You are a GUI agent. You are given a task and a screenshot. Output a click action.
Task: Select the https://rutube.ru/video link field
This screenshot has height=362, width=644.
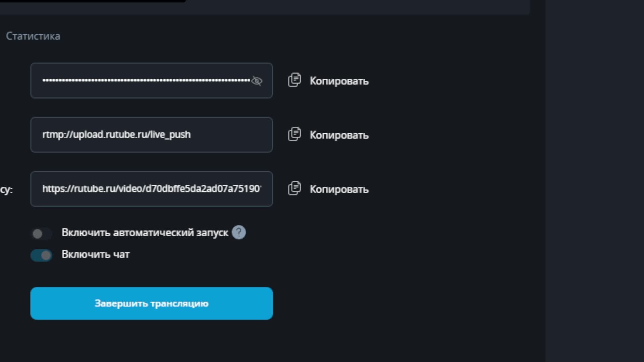pyautogui.click(x=151, y=189)
